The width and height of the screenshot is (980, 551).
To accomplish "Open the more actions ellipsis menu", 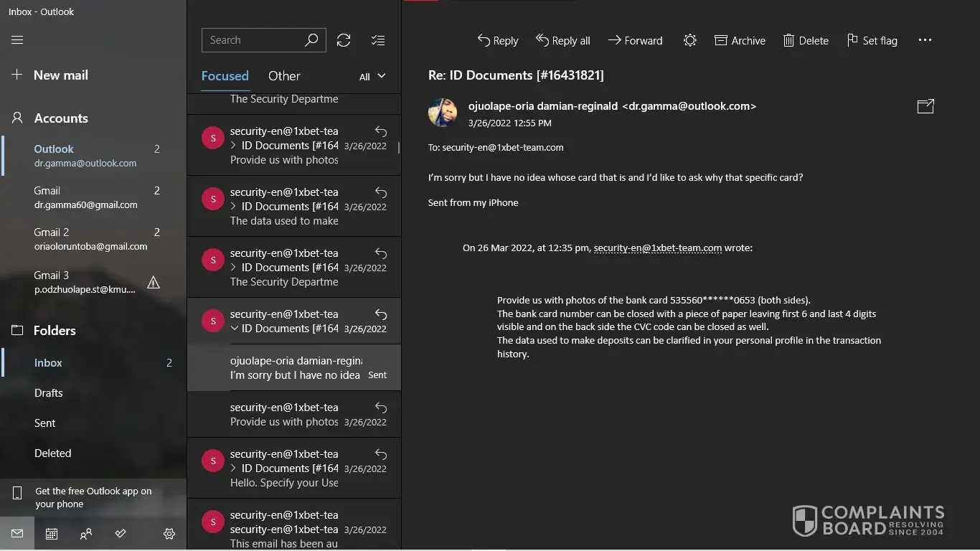I will (x=925, y=41).
